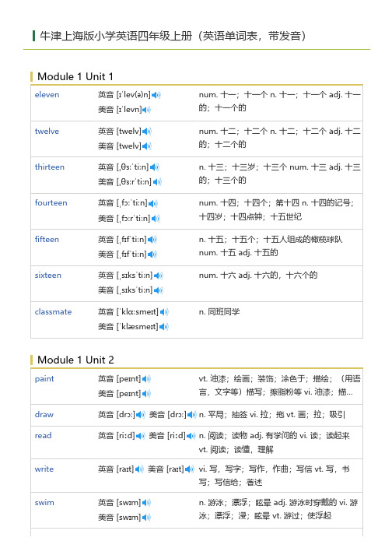Open the word link paint
392x555 pixels.
click(44, 379)
